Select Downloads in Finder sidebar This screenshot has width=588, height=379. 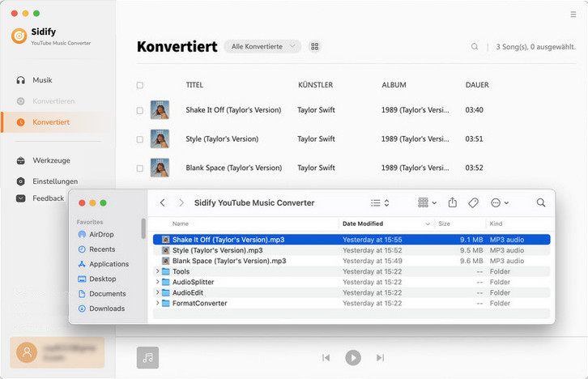click(x=101, y=309)
